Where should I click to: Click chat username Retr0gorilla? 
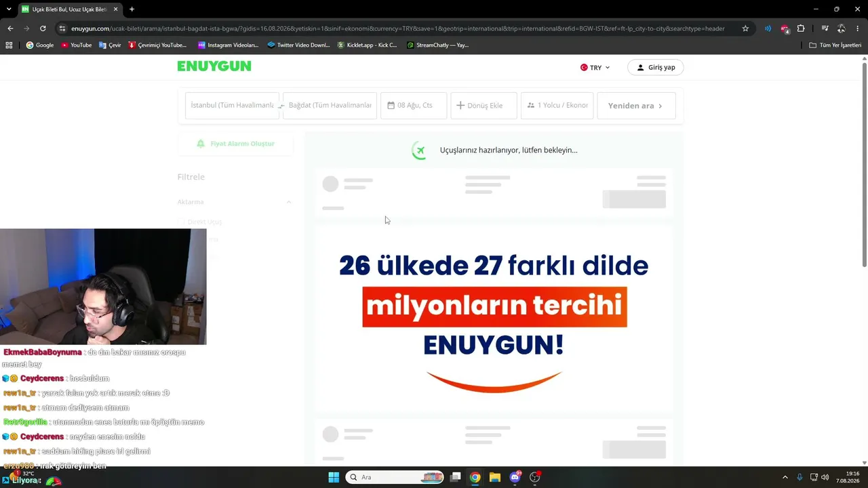25,422
